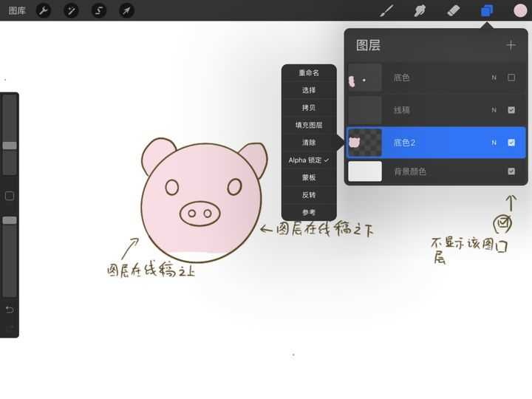The width and height of the screenshot is (532, 399).
Task: Open blend mode N for the 线稿 layer
Action: pyautogui.click(x=494, y=110)
